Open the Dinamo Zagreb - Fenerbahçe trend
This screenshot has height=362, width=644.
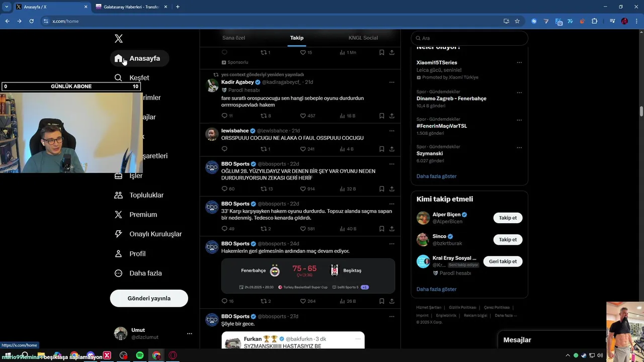(451, 99)
